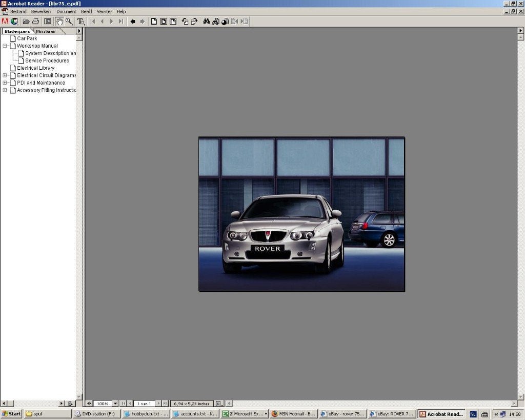525x420 pixels.
Task: Click the Previous highlight icon
Action: tap(234, 22)
